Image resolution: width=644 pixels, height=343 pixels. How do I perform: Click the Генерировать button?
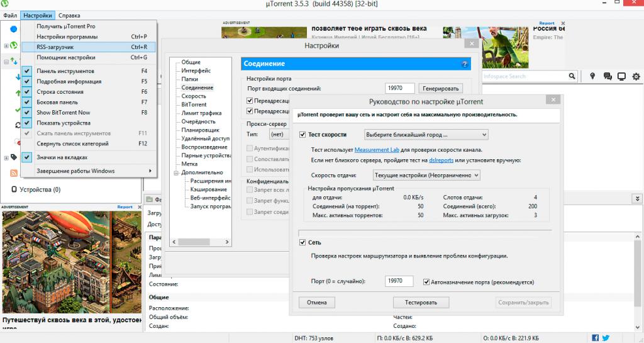[x=441, y=88]
